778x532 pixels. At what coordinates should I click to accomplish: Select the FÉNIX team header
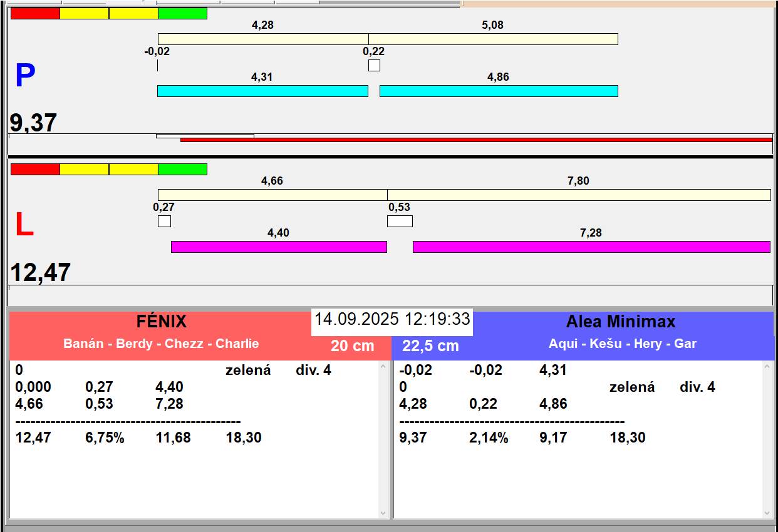pyautogui.click(x=162, y=322)
